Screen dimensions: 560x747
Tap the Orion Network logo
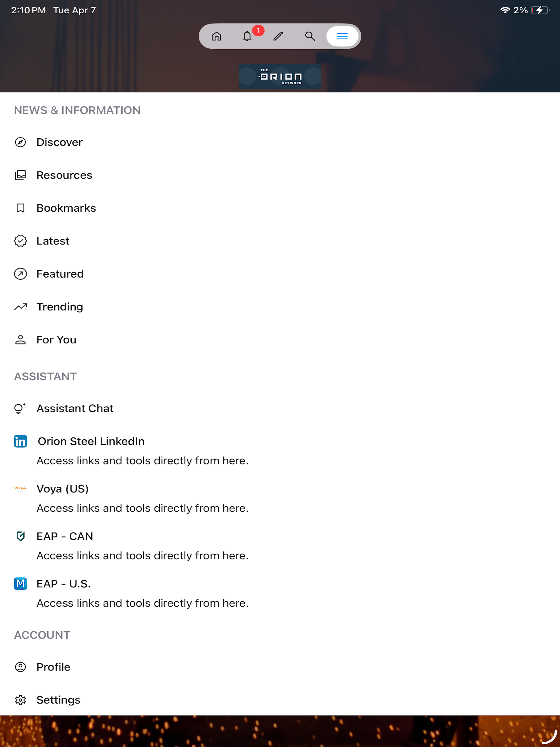[x=280, y=77]
